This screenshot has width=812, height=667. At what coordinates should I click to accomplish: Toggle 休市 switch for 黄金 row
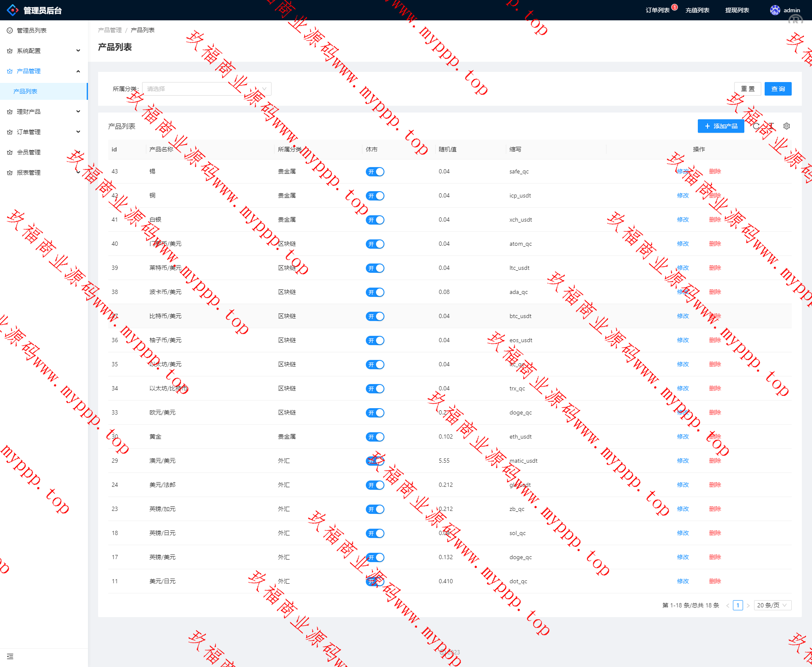tap(375, 437)
